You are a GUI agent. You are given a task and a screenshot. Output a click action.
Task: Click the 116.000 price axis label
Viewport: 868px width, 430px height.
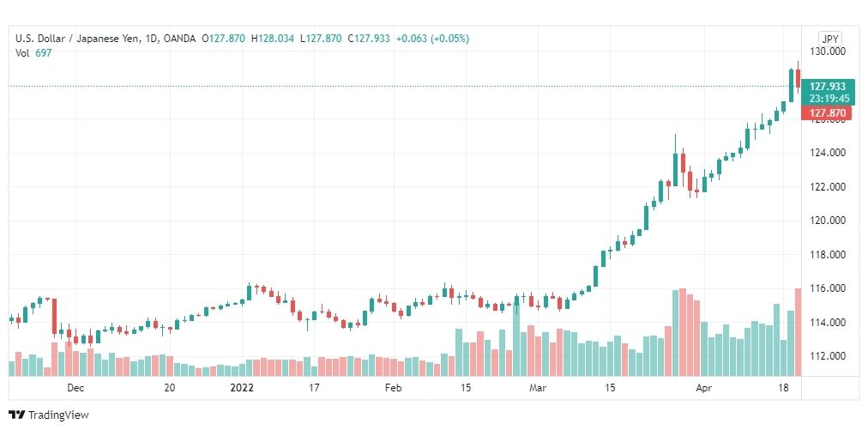pyautogui.click(x=828, y=288)
